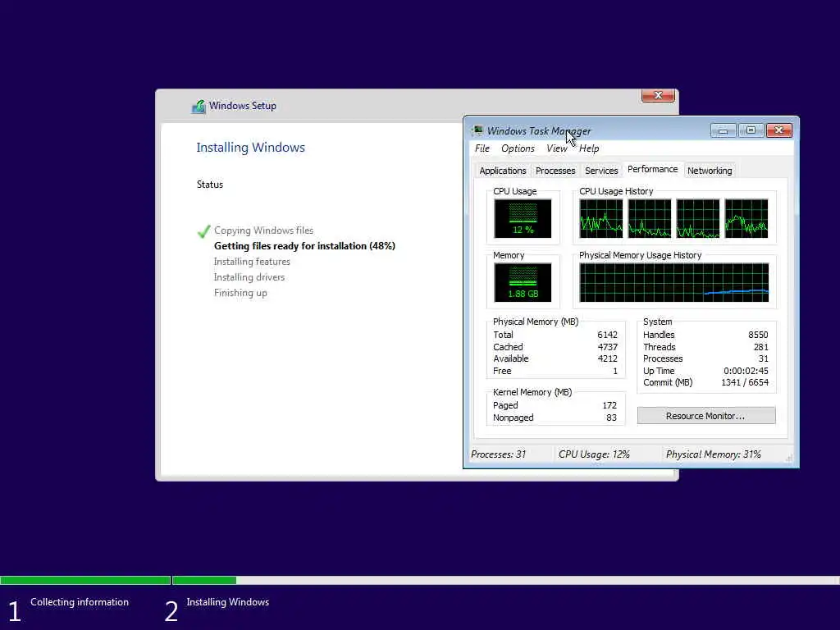Click the step 1 'Collecting information' label

[x=80, y=602]
